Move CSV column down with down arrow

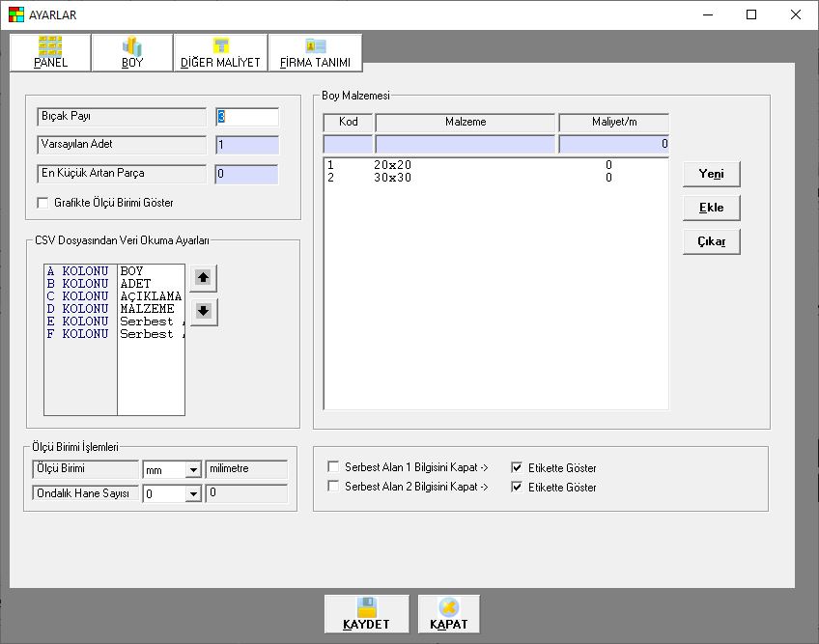point(203,311)
